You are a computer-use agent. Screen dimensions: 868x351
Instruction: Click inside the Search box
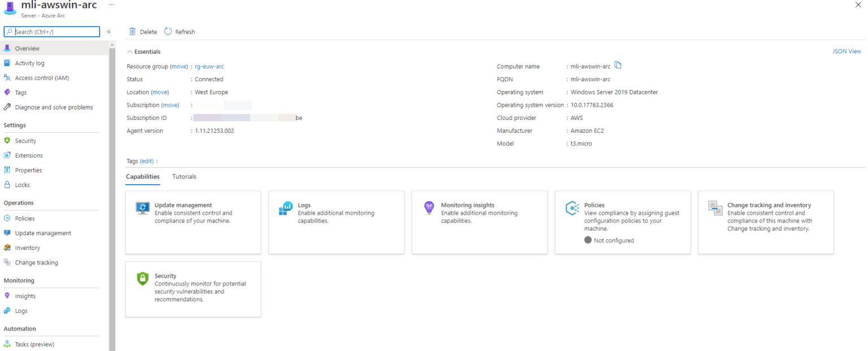tap(51, 32)
